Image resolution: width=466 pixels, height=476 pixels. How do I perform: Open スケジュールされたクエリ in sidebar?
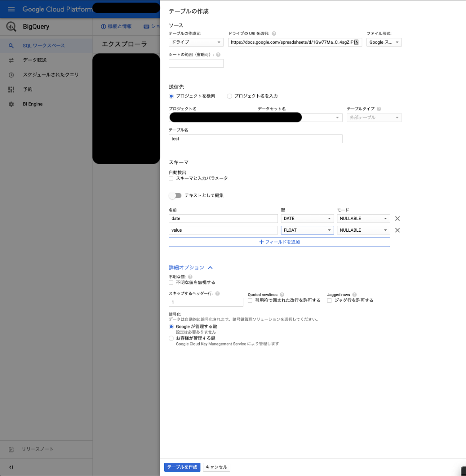(x=46, y=75)
